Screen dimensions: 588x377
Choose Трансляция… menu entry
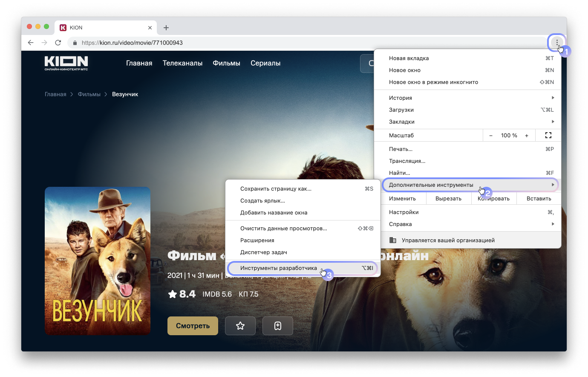[467, 161]
